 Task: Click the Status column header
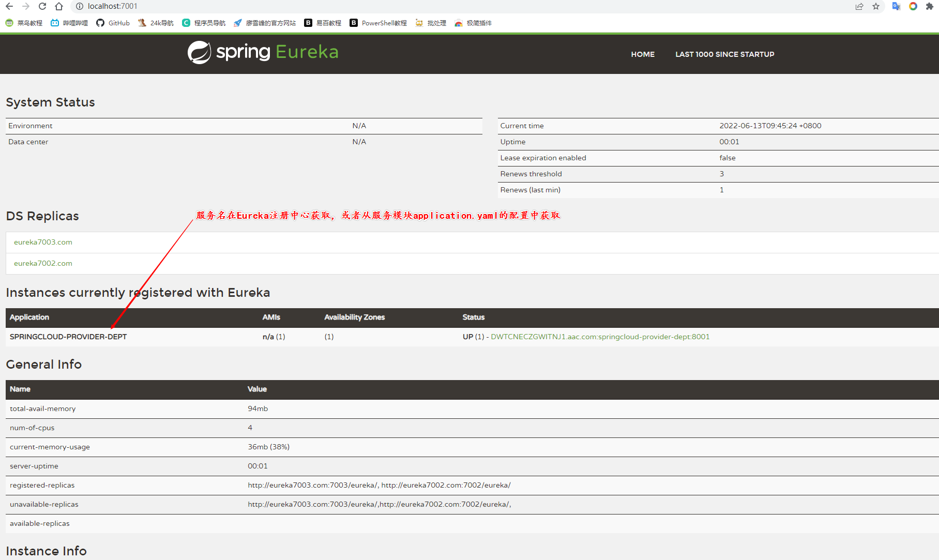point(473,317)
